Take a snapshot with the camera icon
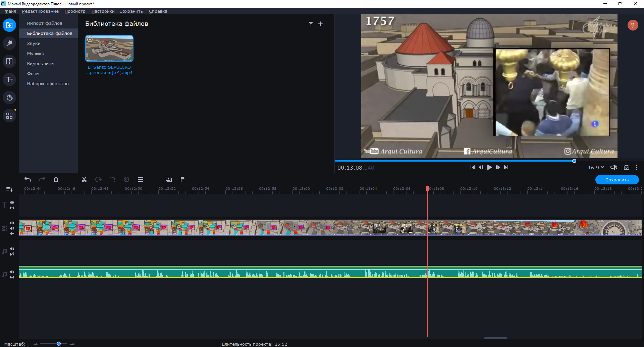 (x=626, y=167)
